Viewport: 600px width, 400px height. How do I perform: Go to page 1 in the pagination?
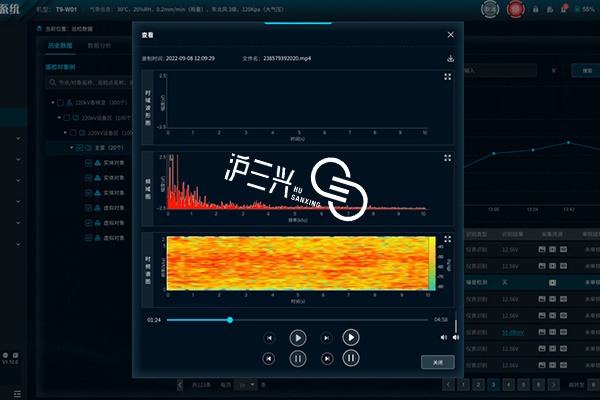[x=463, y=385]
